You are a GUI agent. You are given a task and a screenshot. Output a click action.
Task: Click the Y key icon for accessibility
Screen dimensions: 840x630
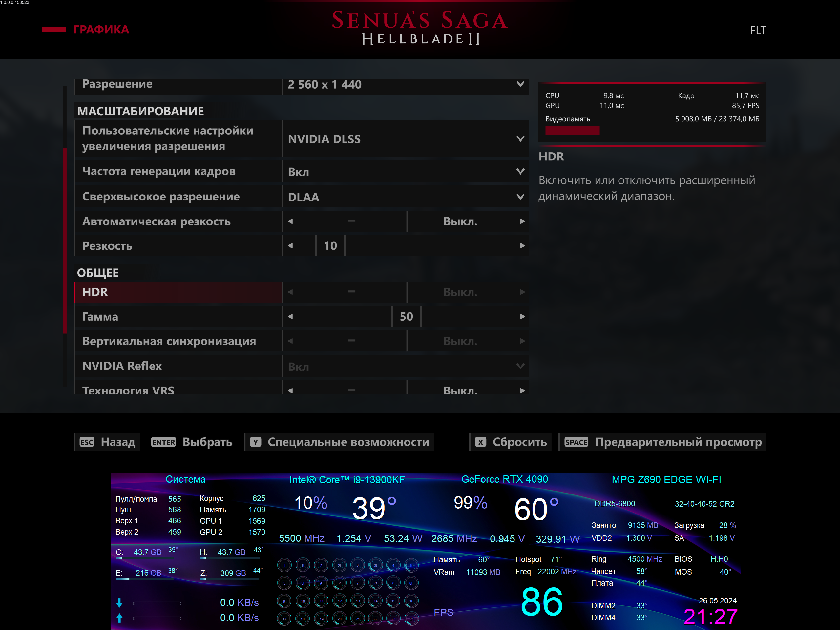pos(256,442)
